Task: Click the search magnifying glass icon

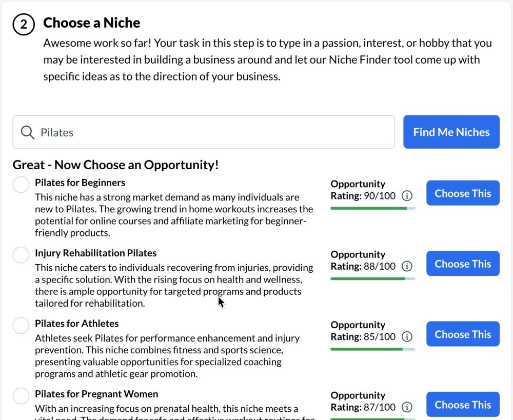Action: [28, 132]
